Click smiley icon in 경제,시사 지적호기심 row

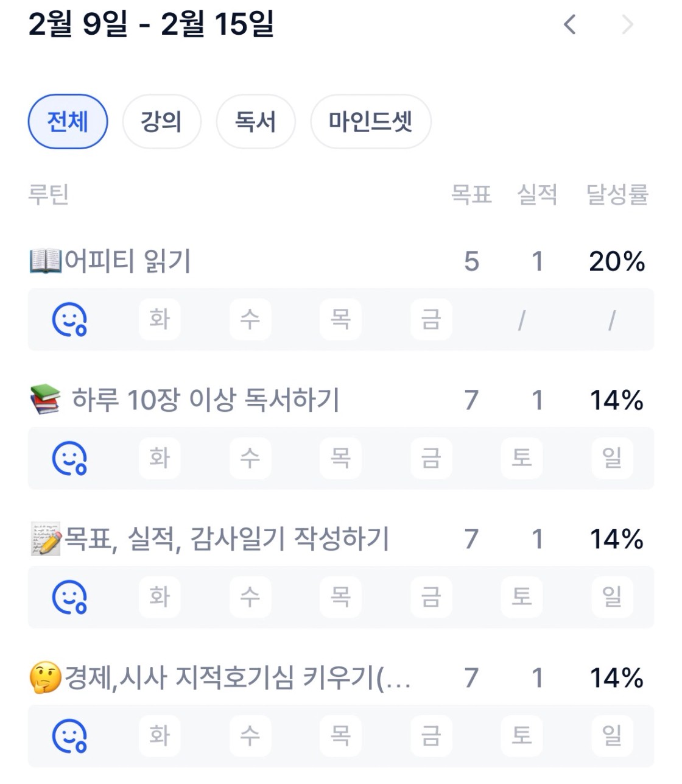click(x=69, y=736)
